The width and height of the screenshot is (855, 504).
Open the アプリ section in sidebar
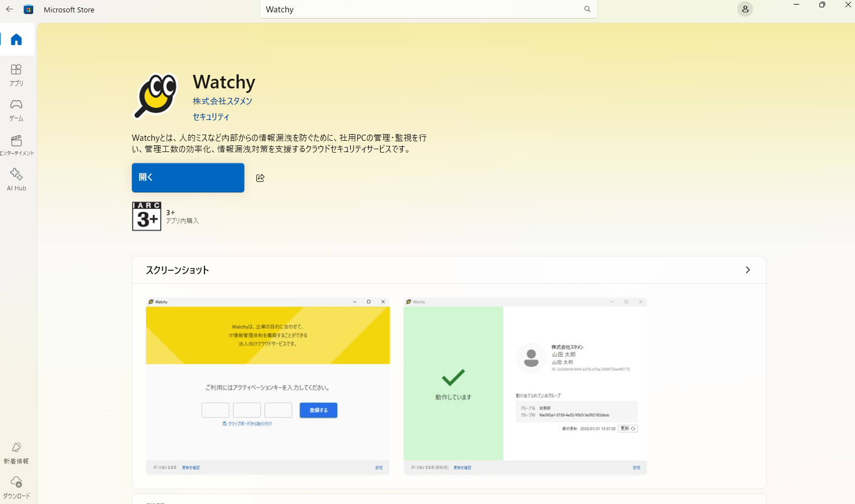point(16,75)
